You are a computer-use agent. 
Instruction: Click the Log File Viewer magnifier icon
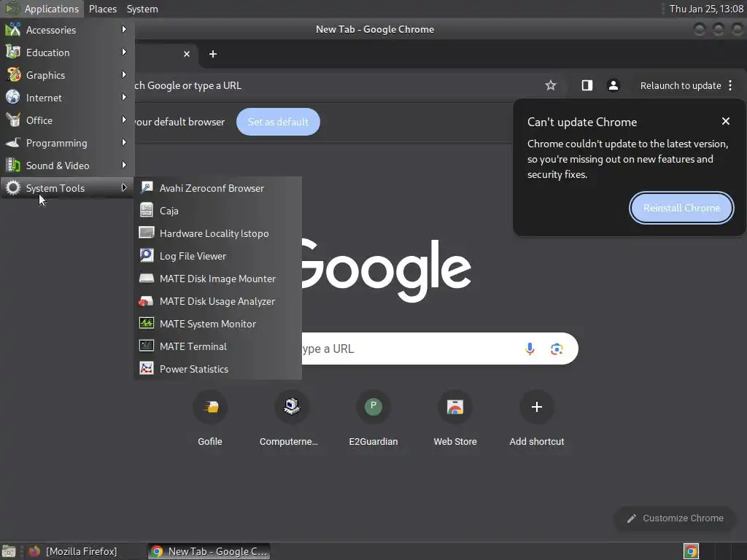146,255
